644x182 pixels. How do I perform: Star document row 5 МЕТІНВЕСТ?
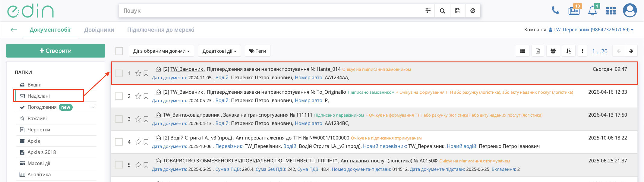tap(138, 165)
